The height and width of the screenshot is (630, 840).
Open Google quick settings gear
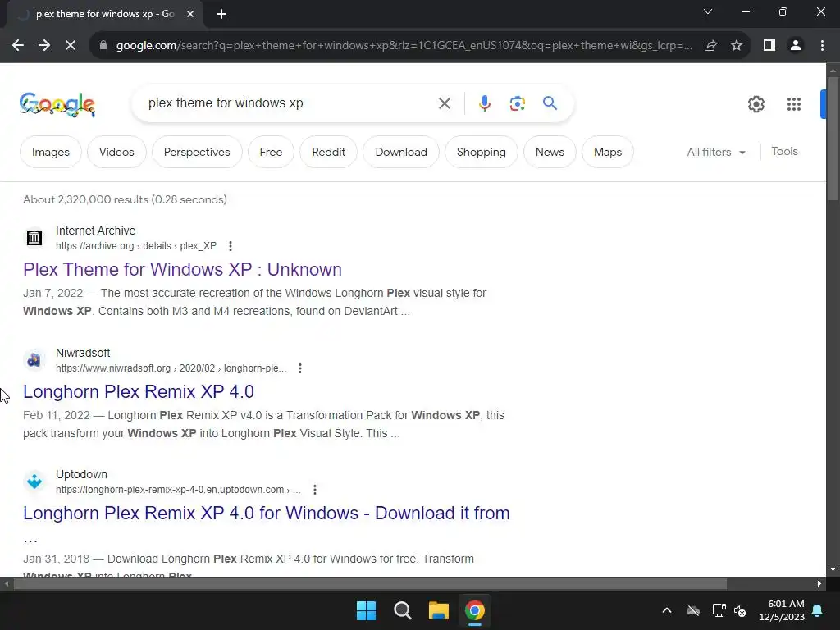756,104
